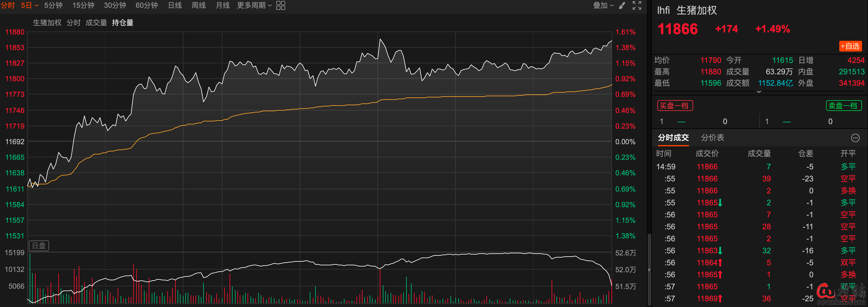Open the multi-chart grid layout icon
Screen dimensions: 868x307
tap(280, 5)
